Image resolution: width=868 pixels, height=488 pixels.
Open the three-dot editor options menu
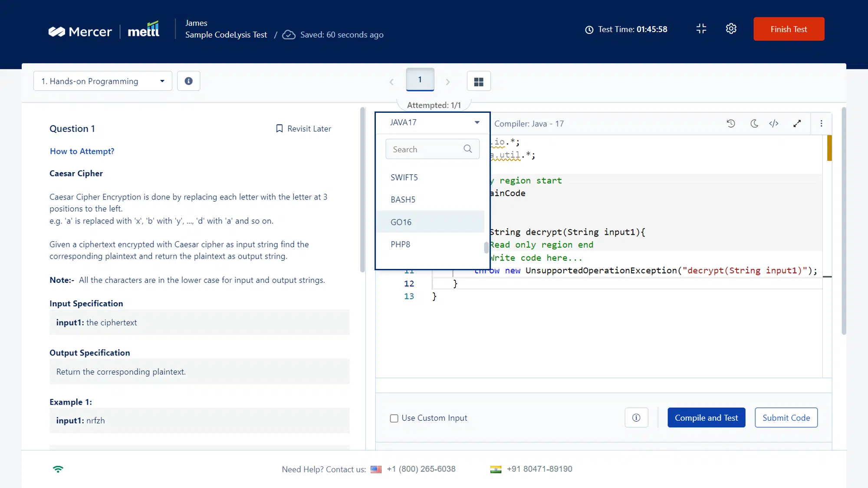pos(821,124)
